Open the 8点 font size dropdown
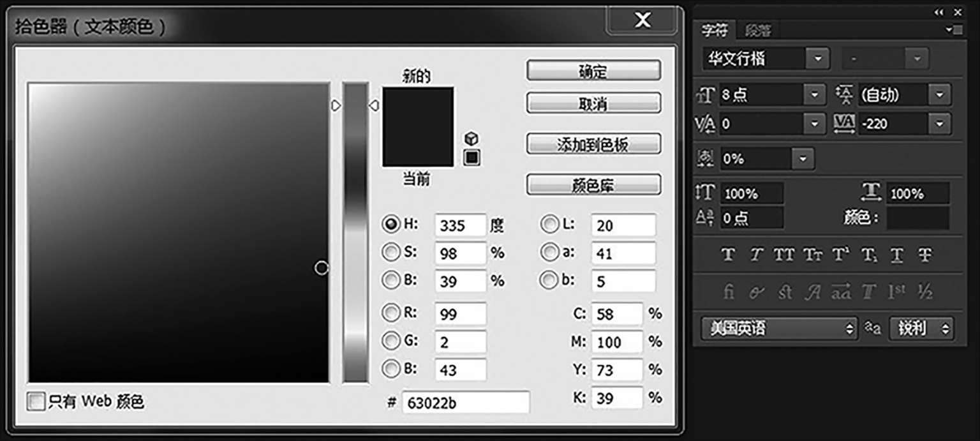This screenshot has height=441, width=980. 815,95
